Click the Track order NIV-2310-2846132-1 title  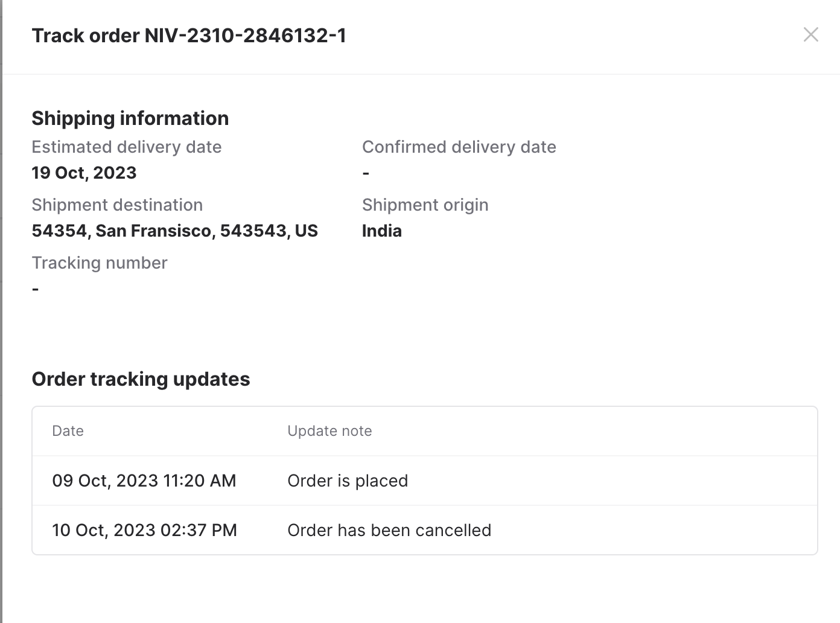(189, 36)
